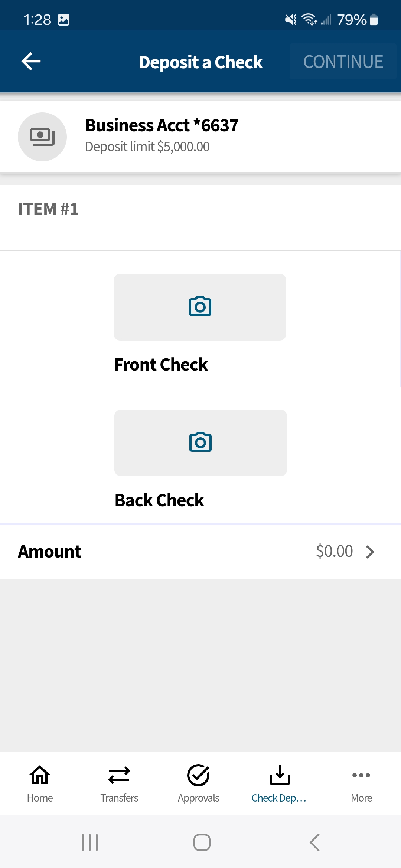Tap the $0.00 amount field
The image size is (401, 868).
coord(334,551)
